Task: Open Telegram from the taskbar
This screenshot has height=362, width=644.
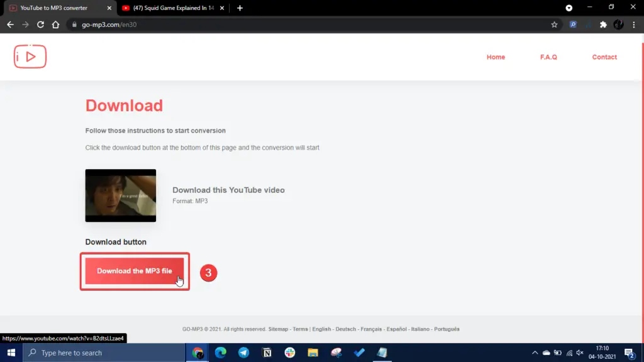Action: tap(243, 353)
